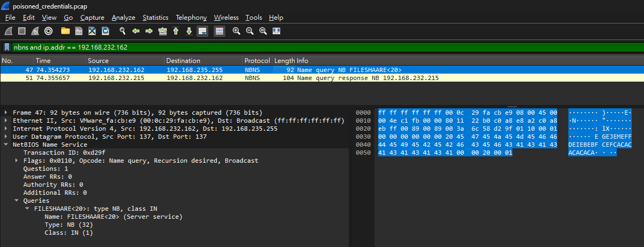Start capturing packets with shark fin icon
Screen dimensions: 644x247
tap(9, 31)
